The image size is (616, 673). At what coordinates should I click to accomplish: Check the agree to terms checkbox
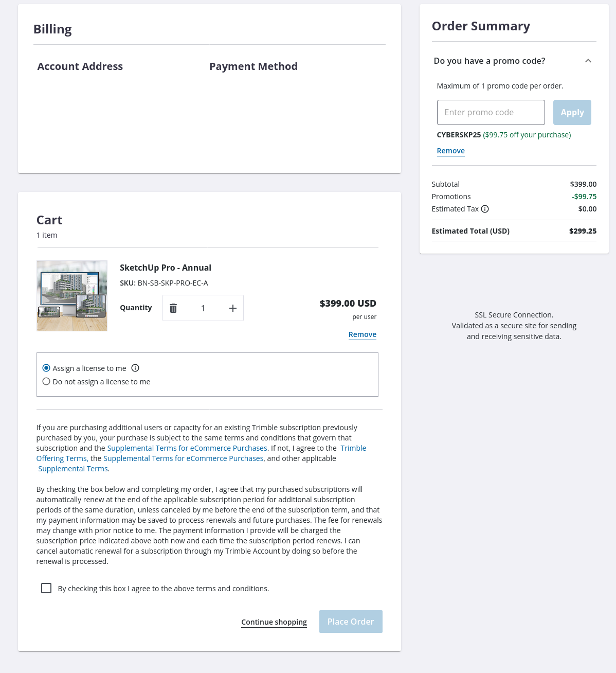46,588
